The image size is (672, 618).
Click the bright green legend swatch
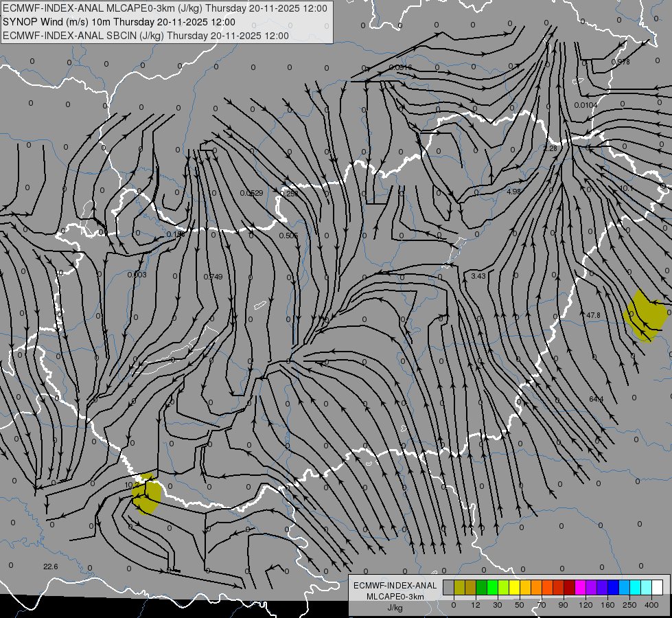(x=492, y=587)
